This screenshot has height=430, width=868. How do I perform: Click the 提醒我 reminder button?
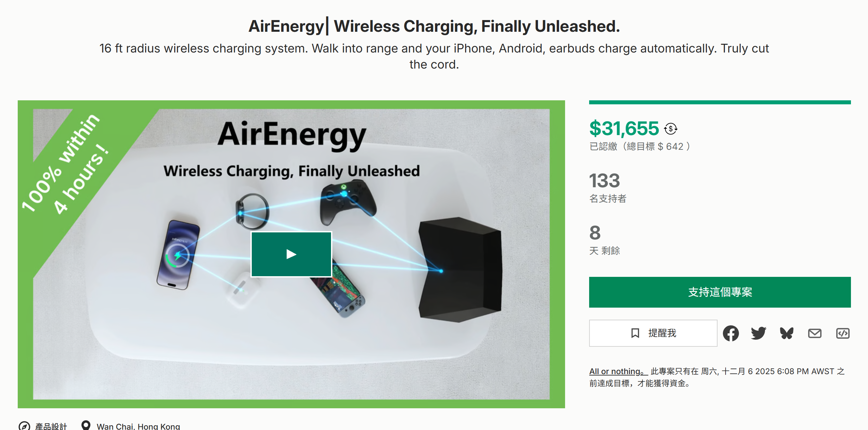(653, 333)
